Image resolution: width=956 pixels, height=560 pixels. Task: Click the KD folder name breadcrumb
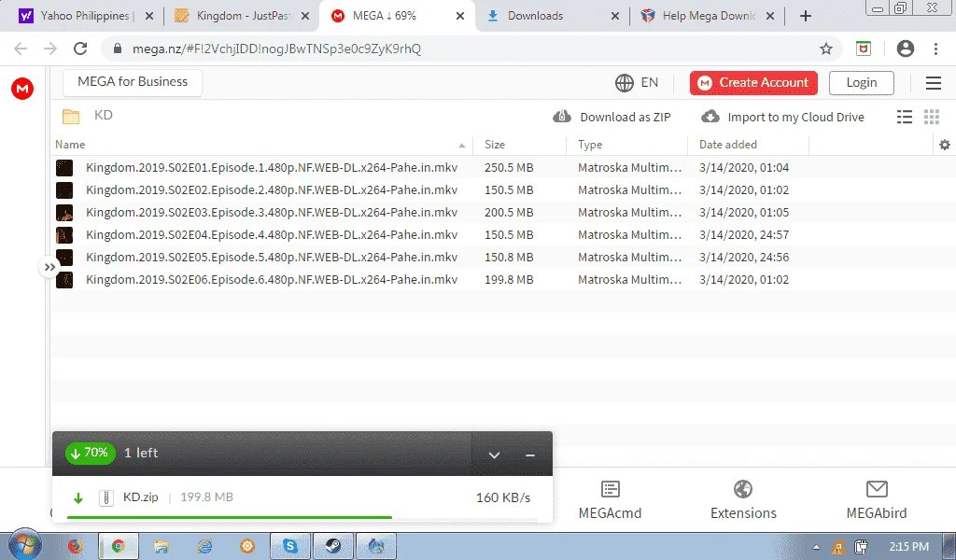[103, 115]
